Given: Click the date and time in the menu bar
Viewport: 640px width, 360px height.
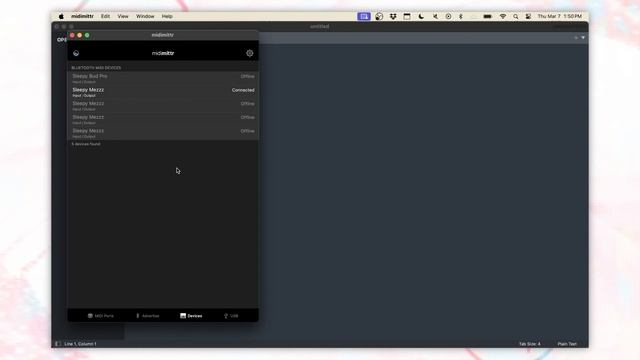Looking at the screenshot, I should tap(560, 16).
